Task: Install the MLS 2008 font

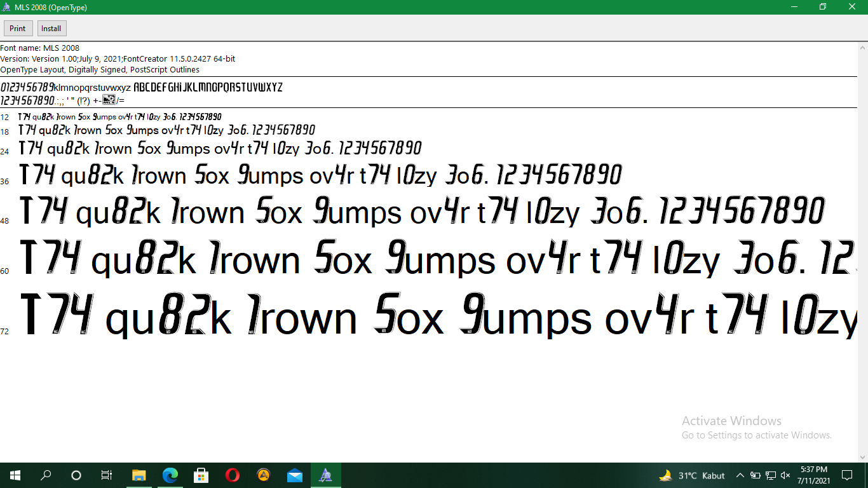Action: [51, 28]
